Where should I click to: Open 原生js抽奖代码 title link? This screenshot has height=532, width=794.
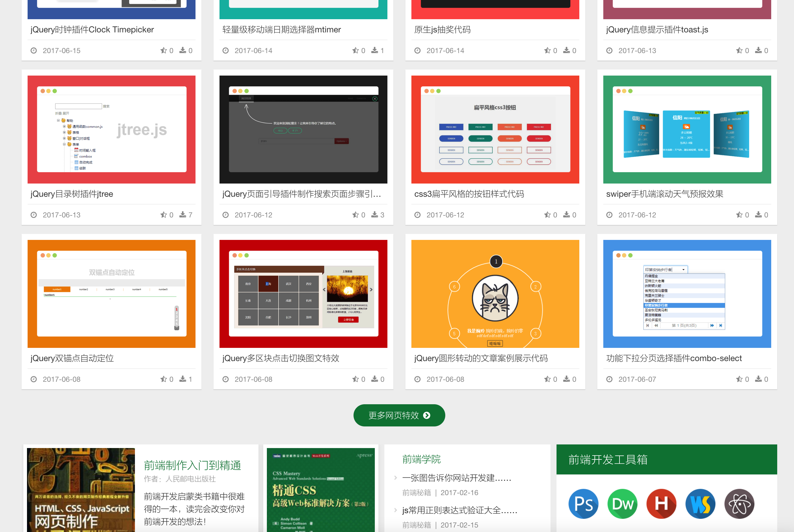point(442,30)
